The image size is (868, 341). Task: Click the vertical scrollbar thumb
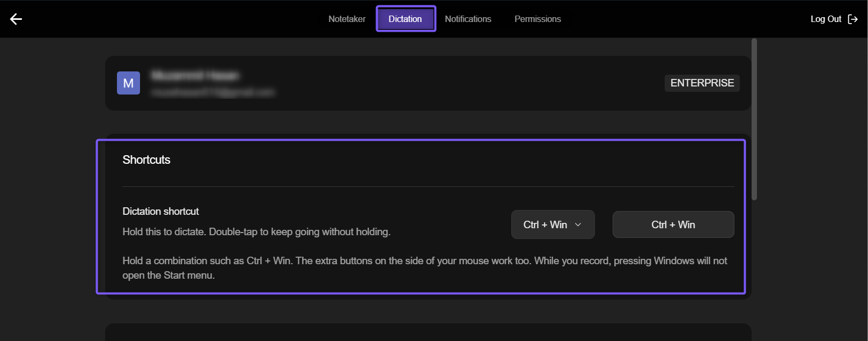point(754,119)
